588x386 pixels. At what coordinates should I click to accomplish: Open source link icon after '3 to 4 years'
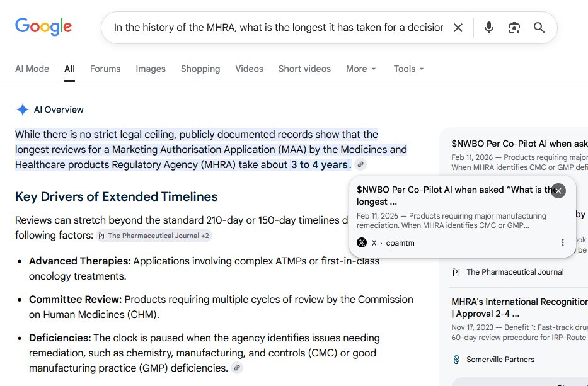[x=360, y=164]
